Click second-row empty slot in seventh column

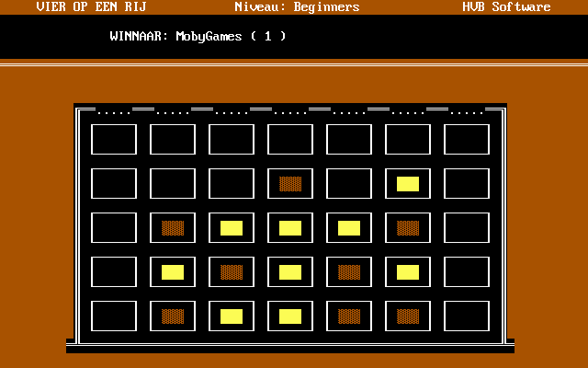point(467,184)
